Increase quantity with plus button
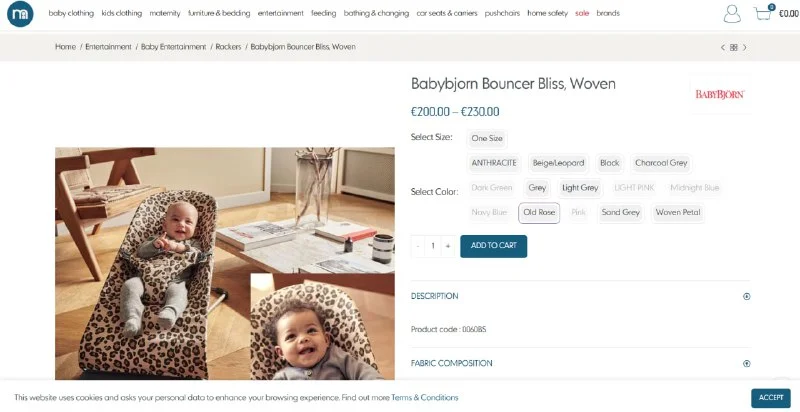Image resolution: width=800 pixels, height=412 pixels. [447, 246]
